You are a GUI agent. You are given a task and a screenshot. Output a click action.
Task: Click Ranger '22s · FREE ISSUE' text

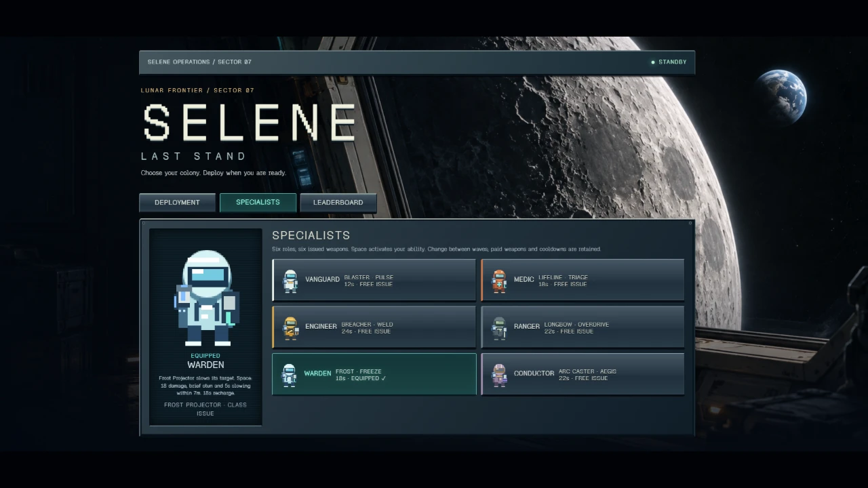[569, 331]
